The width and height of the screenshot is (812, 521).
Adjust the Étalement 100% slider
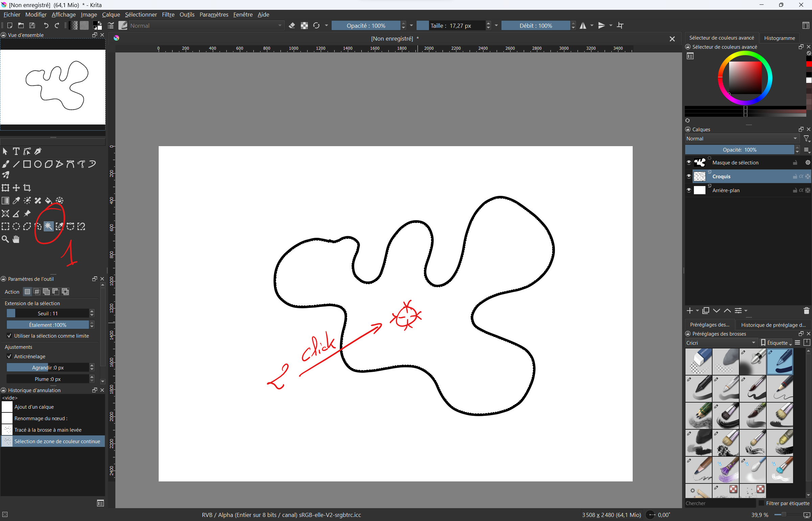48,325
